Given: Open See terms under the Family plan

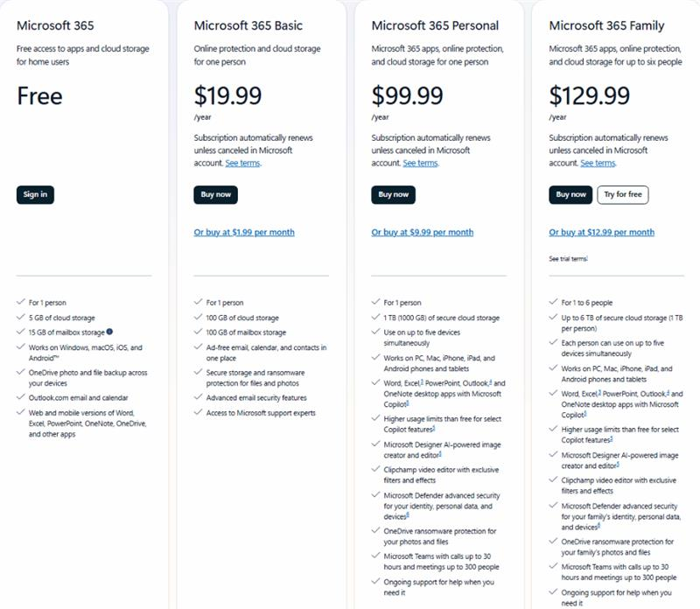Looking at the screenshot, I should pos(598,163).
